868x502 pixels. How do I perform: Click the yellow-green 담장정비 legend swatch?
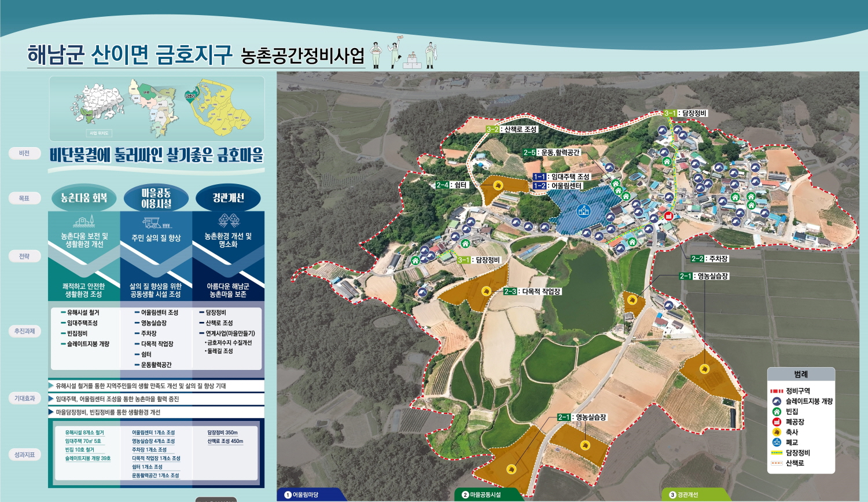(777, 453)
